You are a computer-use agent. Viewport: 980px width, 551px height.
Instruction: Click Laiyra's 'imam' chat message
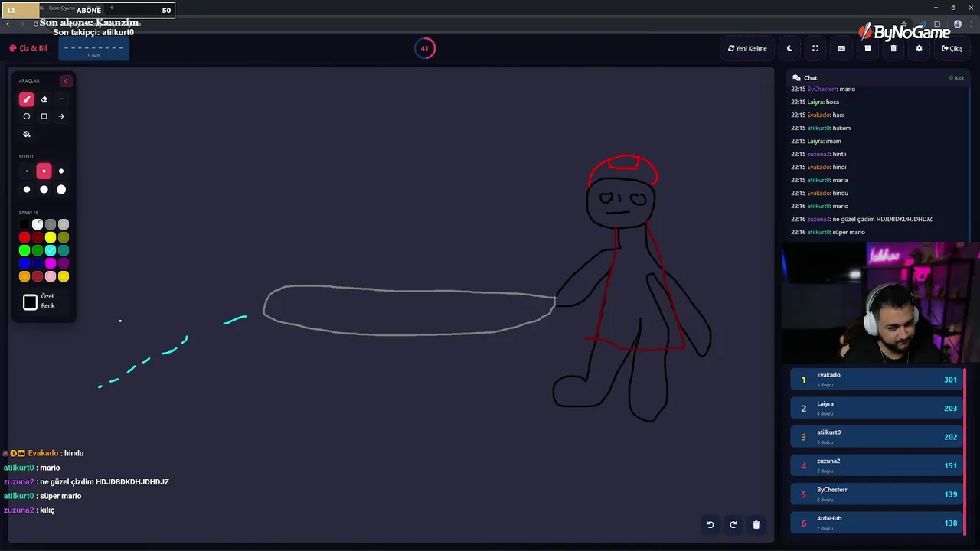pos(816,141)
